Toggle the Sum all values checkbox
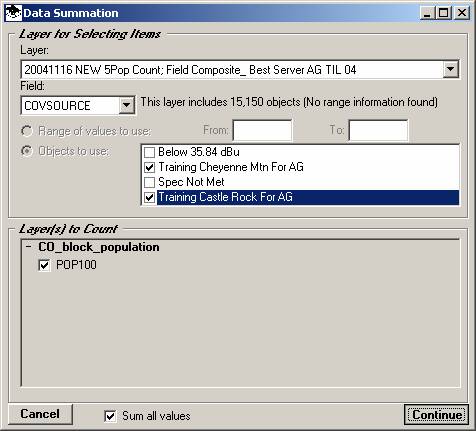 [110, 416]
